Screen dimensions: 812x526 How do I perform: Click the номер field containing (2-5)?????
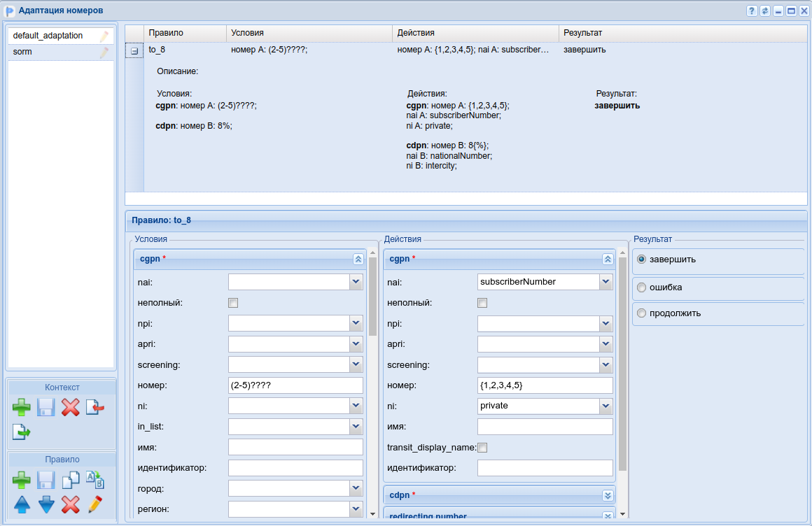coord(295,385)
